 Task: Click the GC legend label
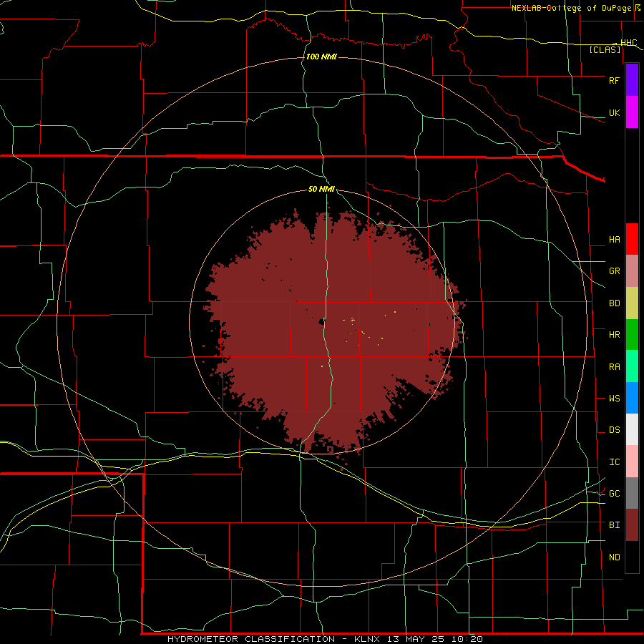(614, 494)
